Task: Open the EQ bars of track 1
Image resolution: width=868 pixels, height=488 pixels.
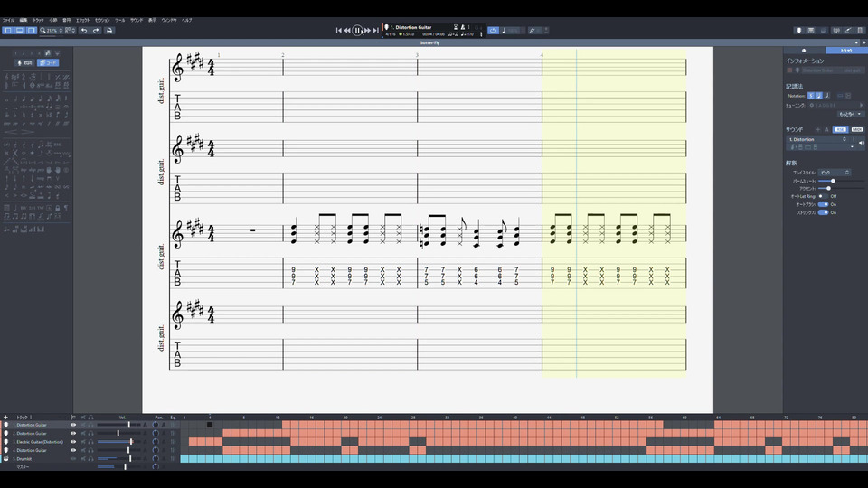Action: 174,425
